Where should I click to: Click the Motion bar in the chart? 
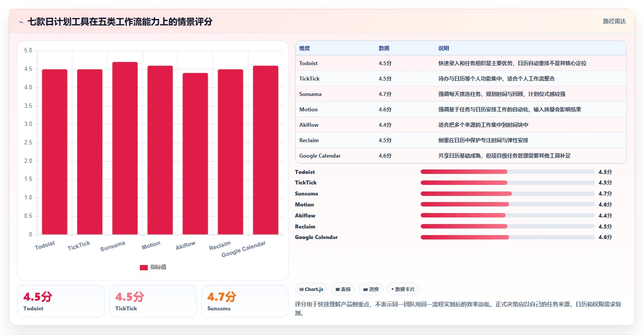click(160, 150)
